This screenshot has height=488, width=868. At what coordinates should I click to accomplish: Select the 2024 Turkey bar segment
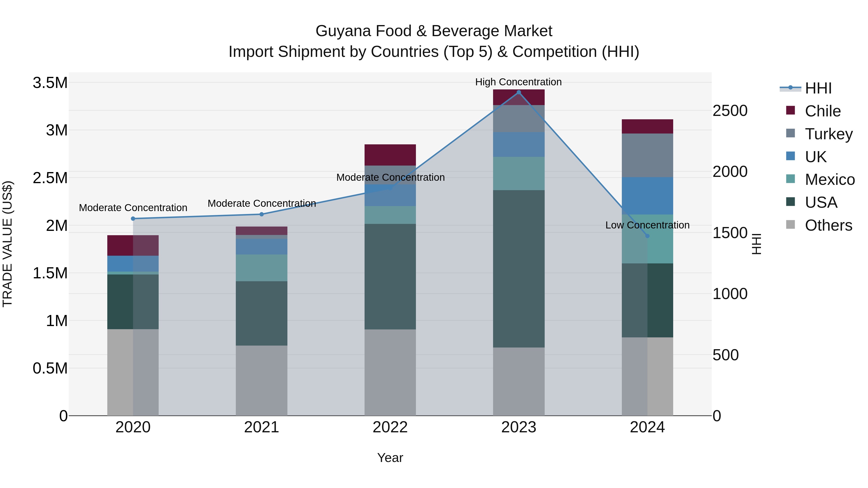647,156
